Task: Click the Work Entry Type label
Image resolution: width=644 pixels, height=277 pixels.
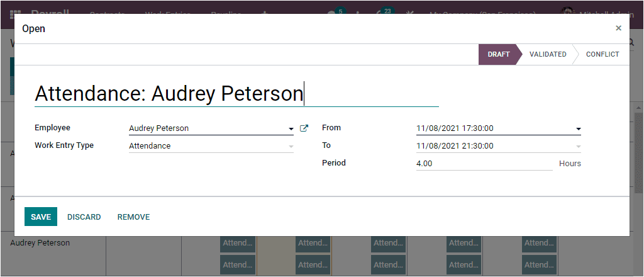Action: coord(64,145)
